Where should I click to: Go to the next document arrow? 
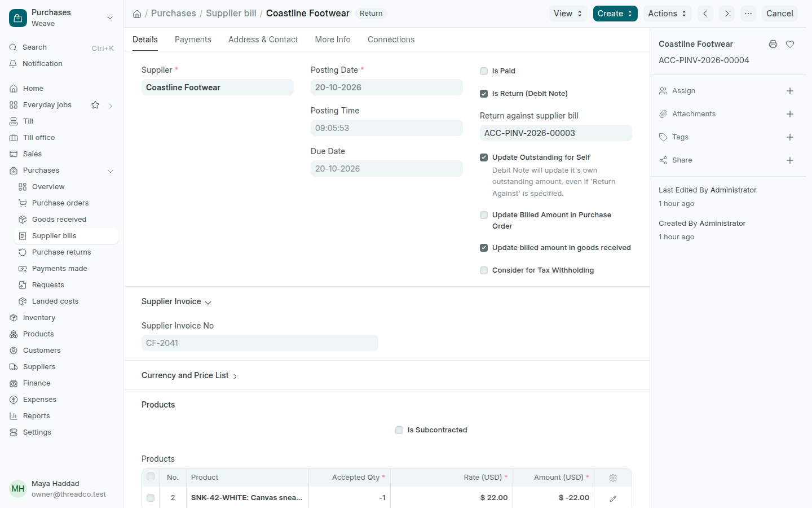tap(727, 14)
